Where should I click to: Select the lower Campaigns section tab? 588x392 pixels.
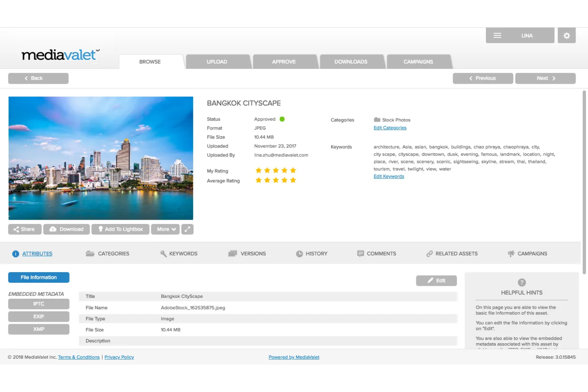pyautogui.click(x=532, y=254)
